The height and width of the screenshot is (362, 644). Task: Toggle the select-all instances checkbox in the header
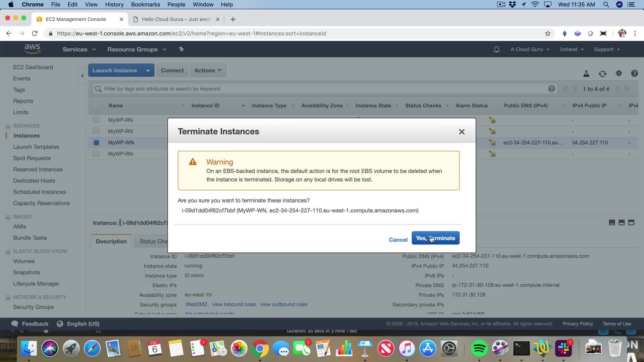tap(96, 106)
